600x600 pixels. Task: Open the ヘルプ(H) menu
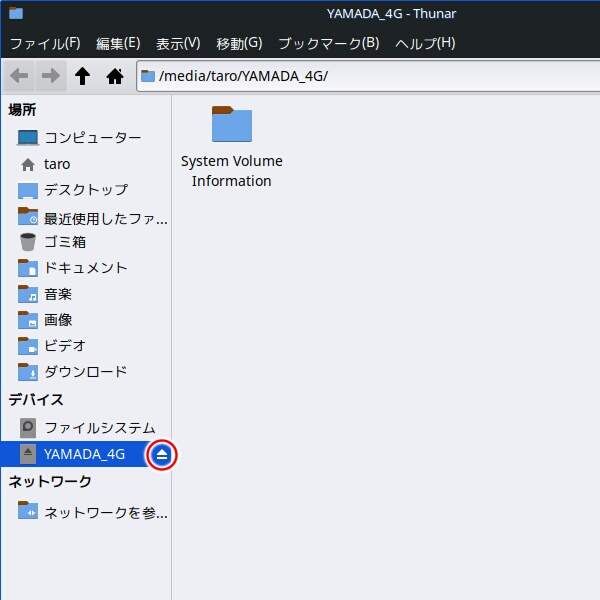[x=425, y=43]
